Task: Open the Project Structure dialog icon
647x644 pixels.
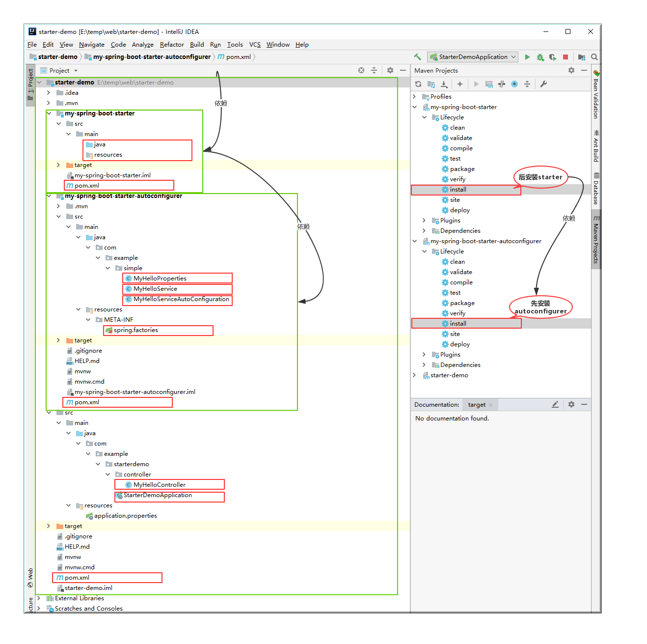Action: 582,57
